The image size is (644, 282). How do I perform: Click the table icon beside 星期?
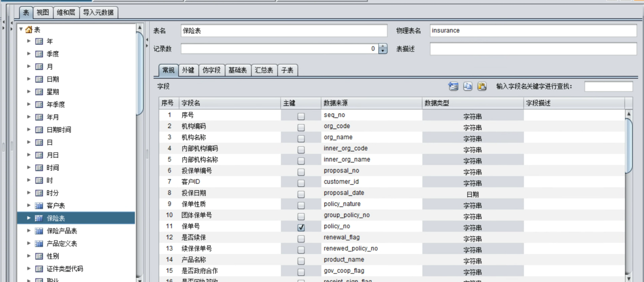[x=39, y=92]
